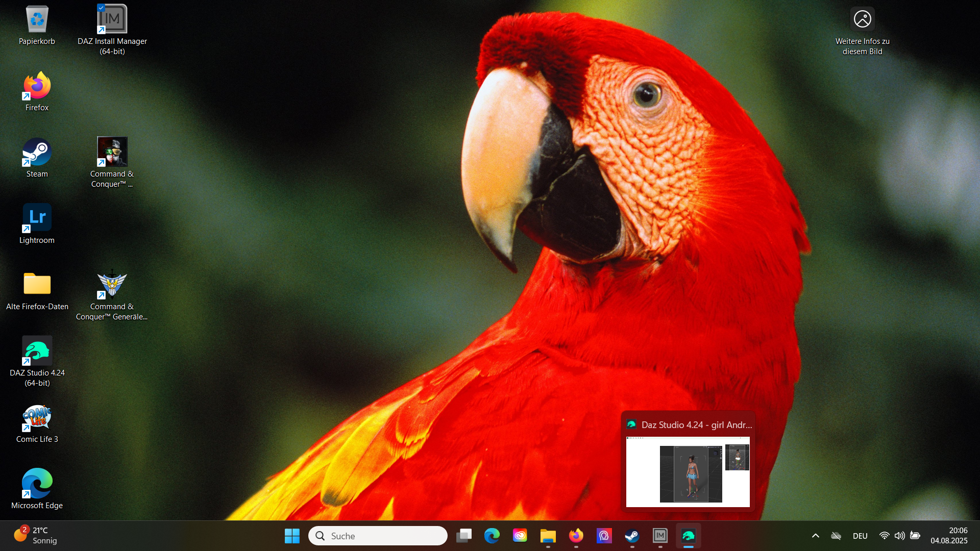The image size is (980, 551).
Task: Select the Papierkorb desktop icon
Action: pos(37,26)
